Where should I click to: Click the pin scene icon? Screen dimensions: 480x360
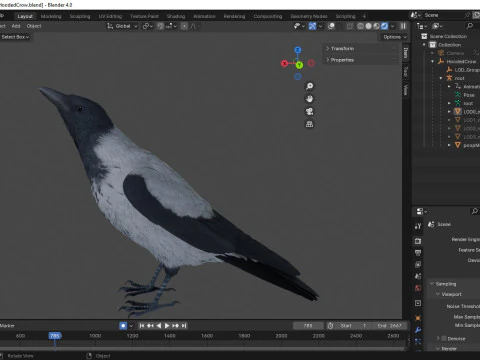pos(467,15)
